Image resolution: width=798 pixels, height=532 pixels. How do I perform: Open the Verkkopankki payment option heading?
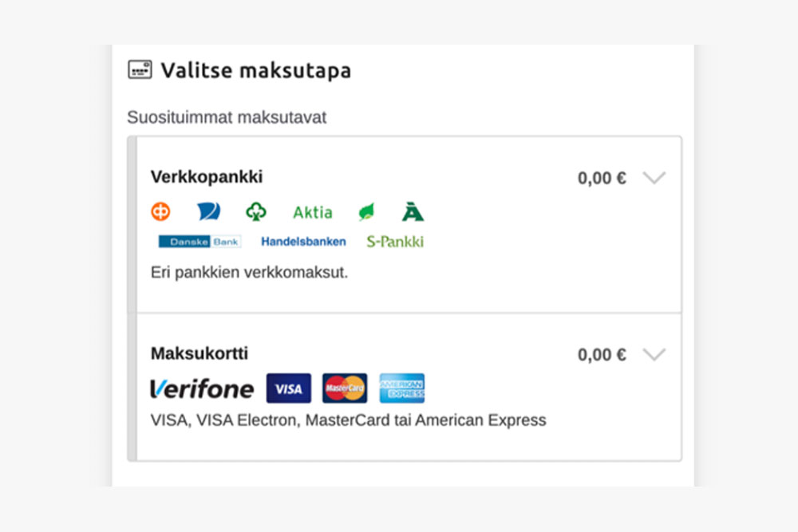click(207, 176)
